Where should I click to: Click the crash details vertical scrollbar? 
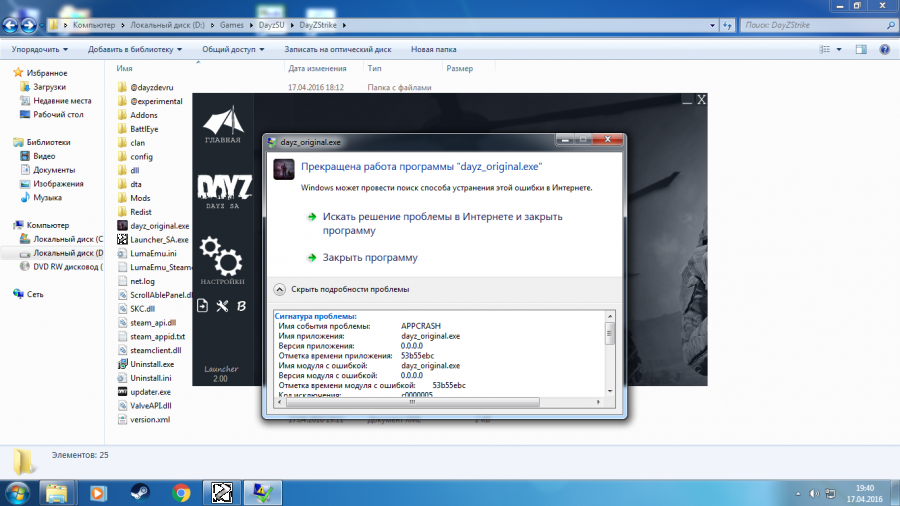tap(610, 355)
